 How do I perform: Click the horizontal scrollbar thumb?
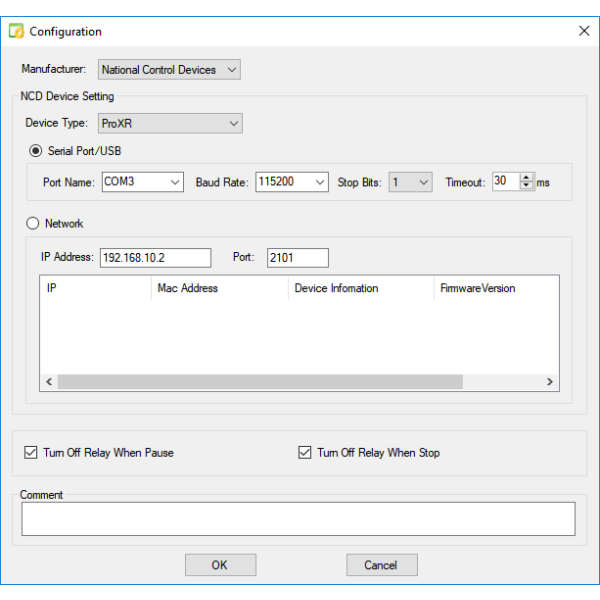click(260, 382)
